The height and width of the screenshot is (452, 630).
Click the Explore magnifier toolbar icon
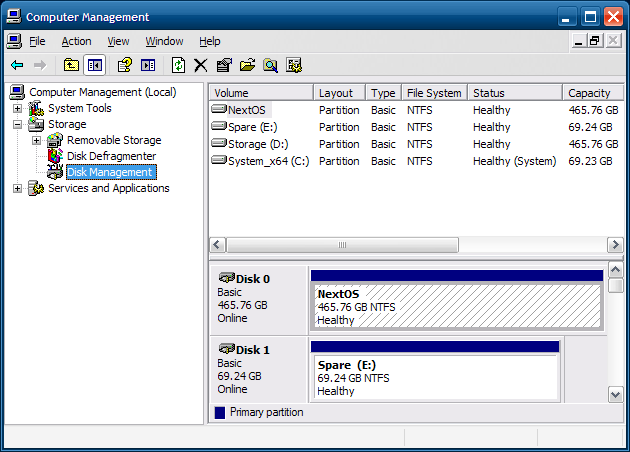pyautogui.click(x=270, y=65)
